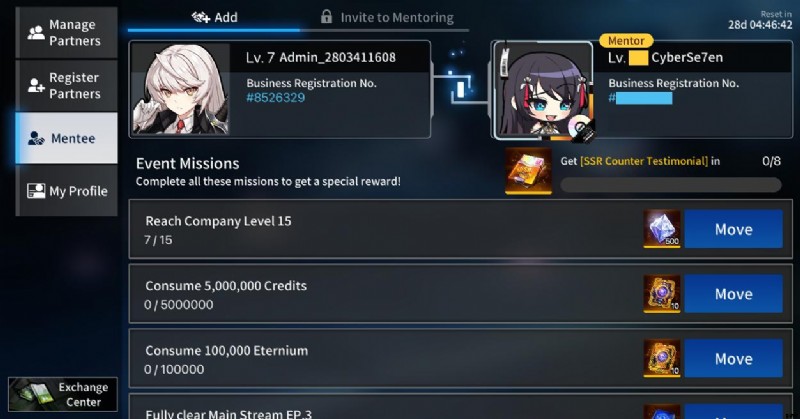The image size is (800, 419).
Task: Switch to the Add tab
Action: pyautogui.click(x=214, y=17)
